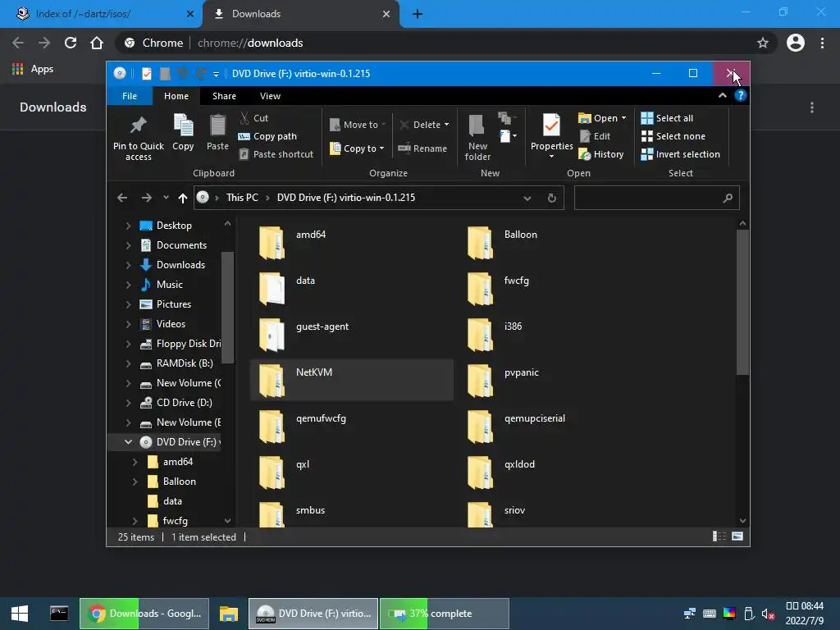Viewport: 840px width, 630px height.
Task: Expand address bar history dropdown
Action: 527,198
